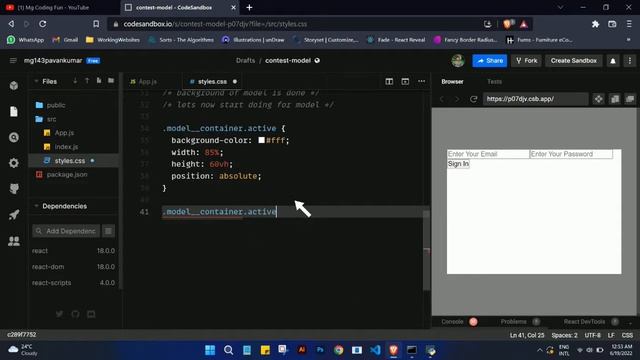Viewport: 640px width, 360px height.
Task: Click the Twitter icon in sidebar footer
Action: point(60,314)
